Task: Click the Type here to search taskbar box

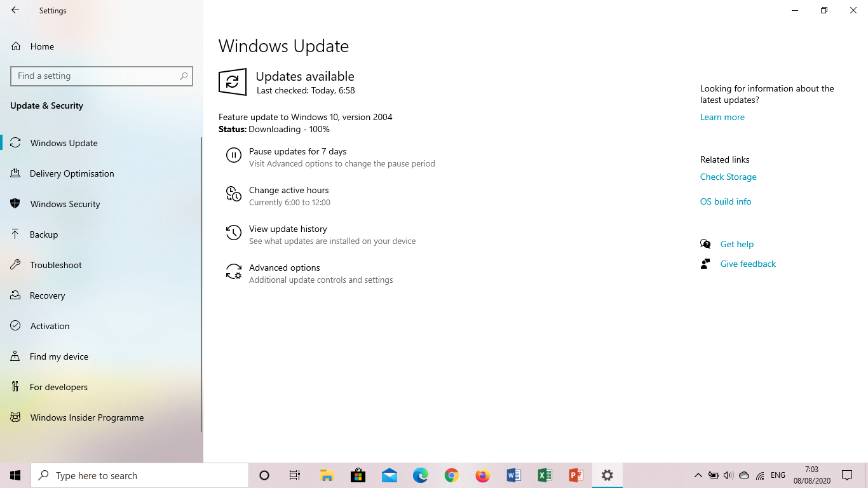Action: click(140, 475)
